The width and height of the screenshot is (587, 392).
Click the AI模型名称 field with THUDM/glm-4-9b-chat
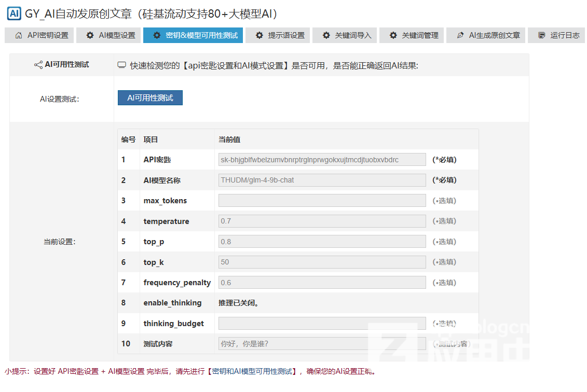[x=322, y=180]
